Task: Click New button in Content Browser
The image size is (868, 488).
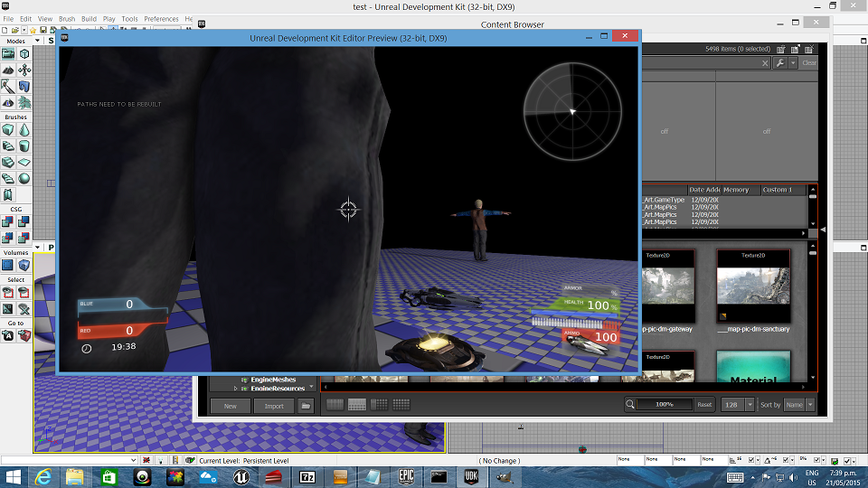Action: coord(231,406)
